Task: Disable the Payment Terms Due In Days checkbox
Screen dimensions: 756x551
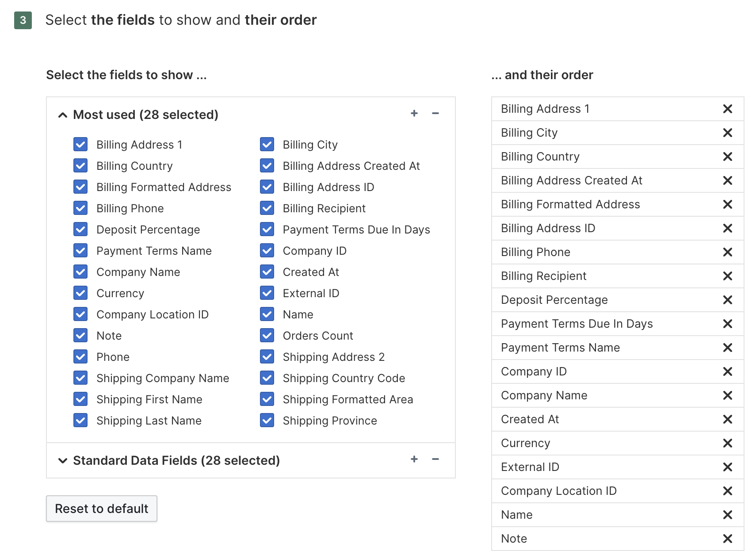Action: coord(267,230)
